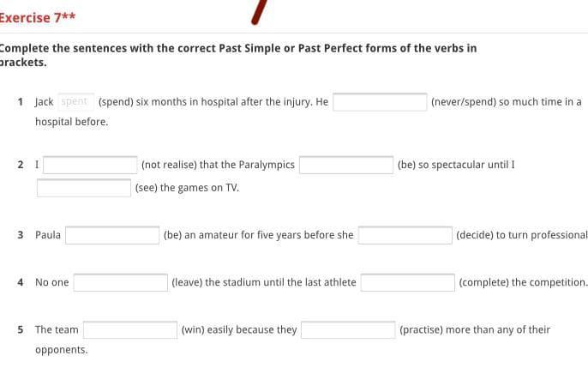The image size is (588, 368).
Task: Click sentence number 2
Action: (21, 165)
